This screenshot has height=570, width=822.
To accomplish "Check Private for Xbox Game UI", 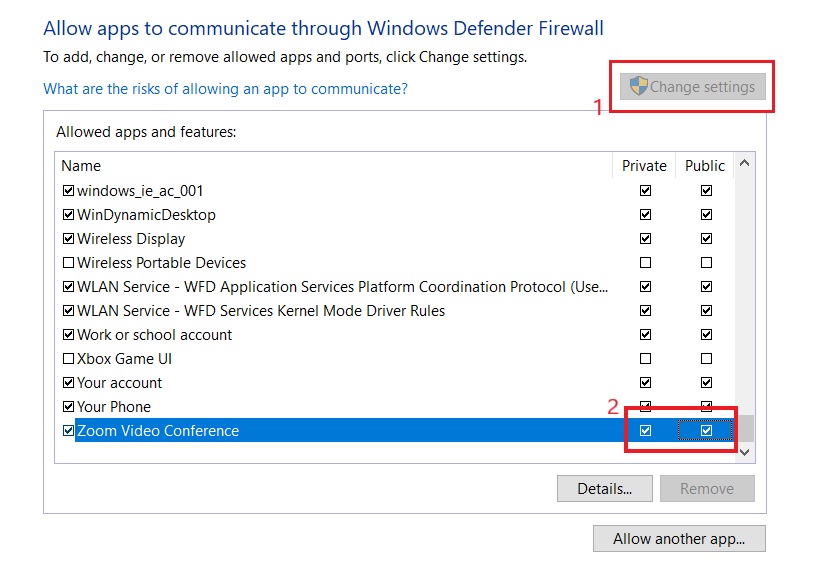I will [x=645, y=359].
